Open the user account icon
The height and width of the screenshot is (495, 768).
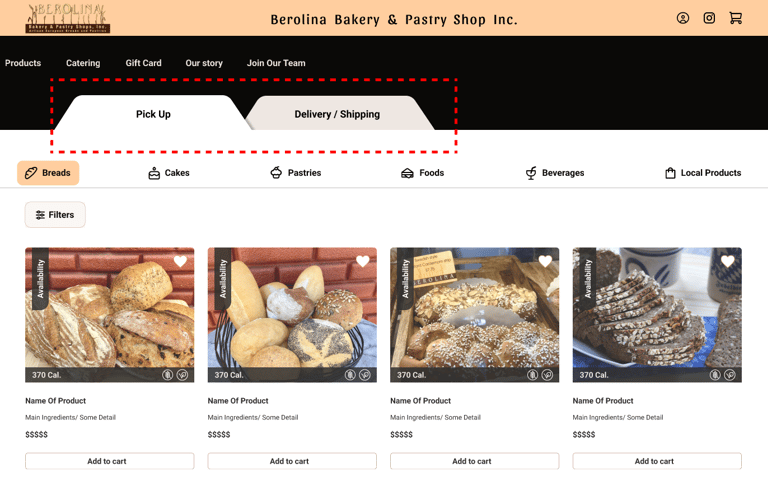(x=683, y=18)
